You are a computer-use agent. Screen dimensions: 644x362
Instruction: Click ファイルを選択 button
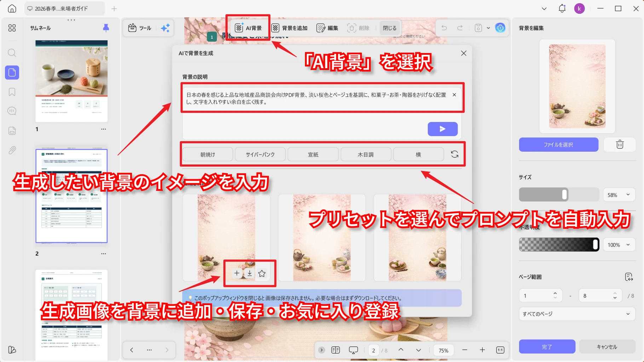pos(558,145)
